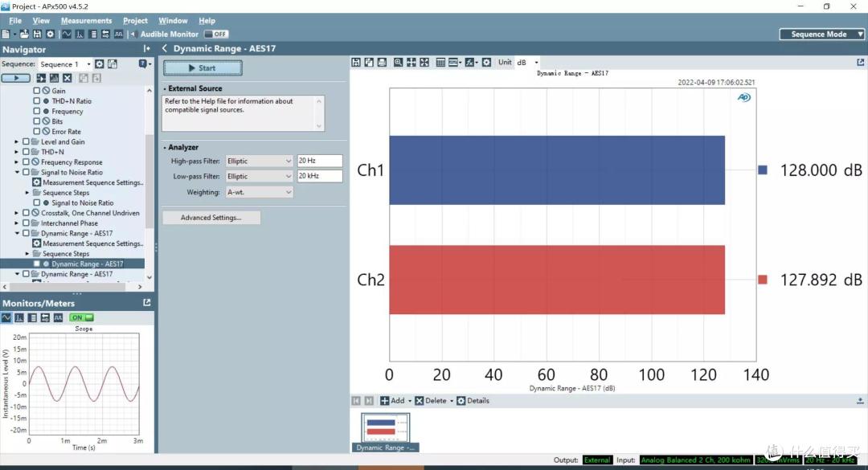The height and width of the screenshot is (470, 868).
Task: Open Advanced Settings dialog
Action: coord(211,218)
